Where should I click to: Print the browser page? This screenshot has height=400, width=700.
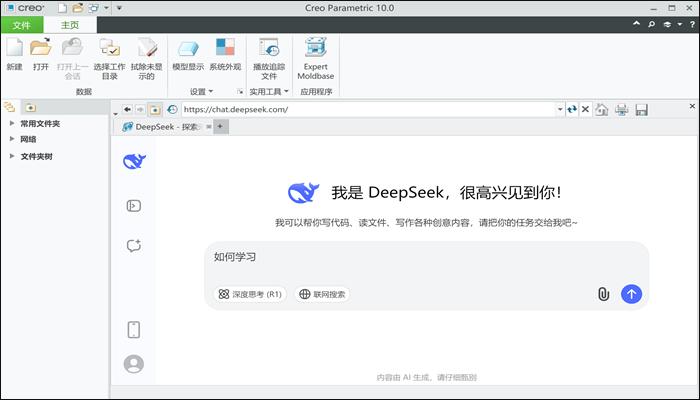[622, 109]
